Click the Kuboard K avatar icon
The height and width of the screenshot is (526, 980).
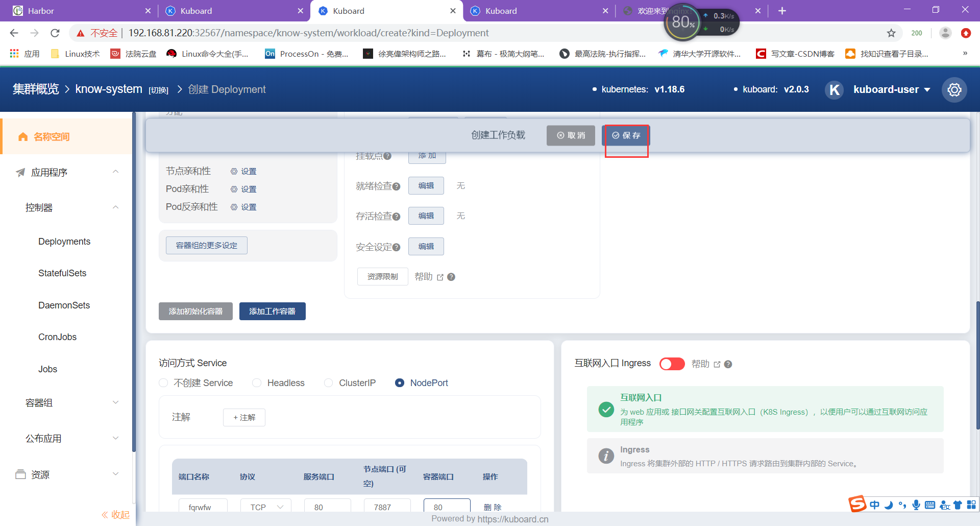(x=835, y=90)
